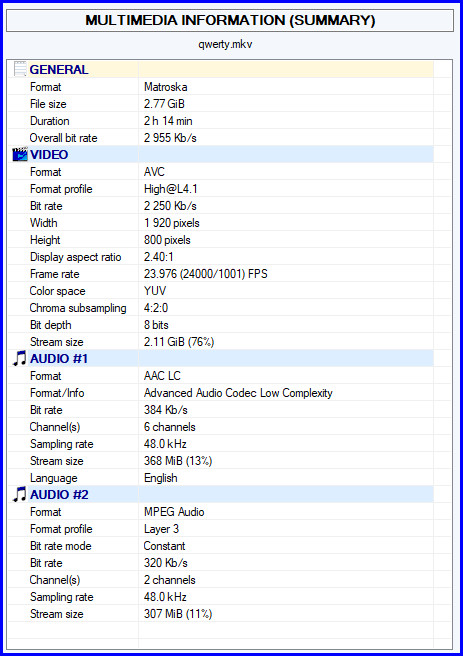Screen dimensions: 463x656
Task: Select Advanced Audio Codec Low Complexity text
Action: [x=238, y=393]
